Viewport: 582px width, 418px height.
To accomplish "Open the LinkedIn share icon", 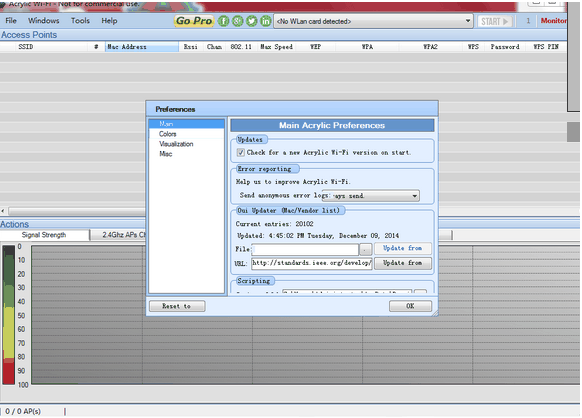I will click(266, 21).
